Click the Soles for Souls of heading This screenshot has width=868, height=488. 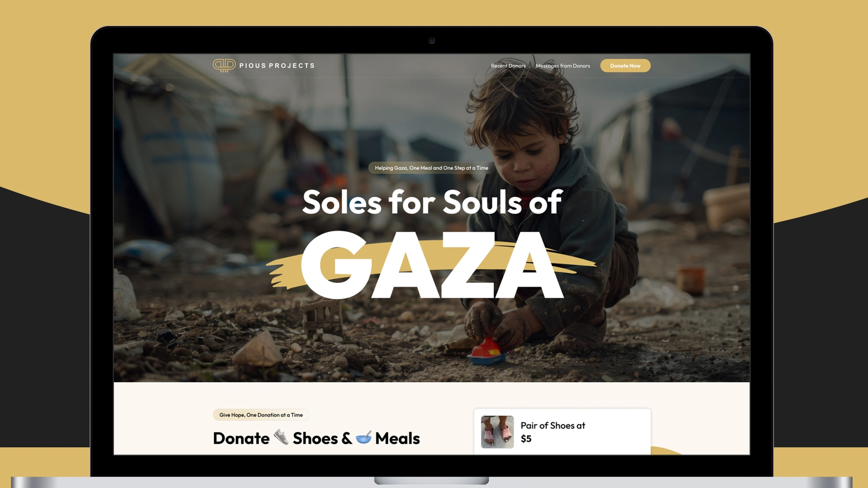(432, 202)
